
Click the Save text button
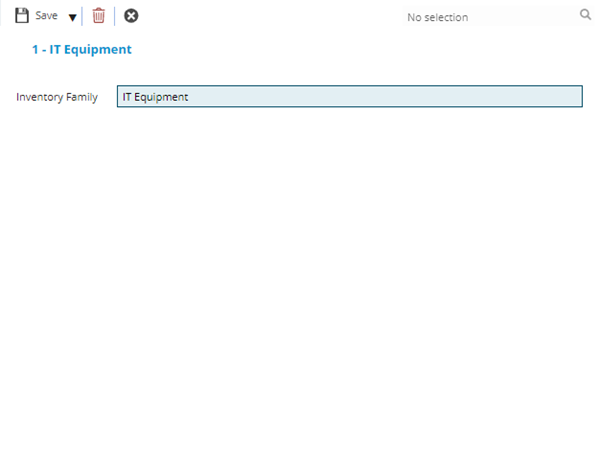[x=46, y=16]
